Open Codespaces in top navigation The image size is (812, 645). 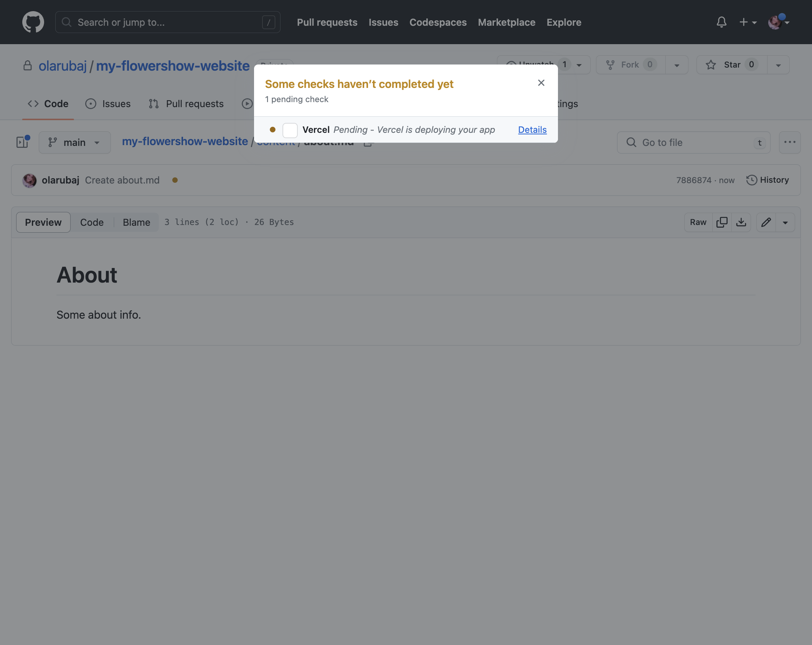pos(438,22)
